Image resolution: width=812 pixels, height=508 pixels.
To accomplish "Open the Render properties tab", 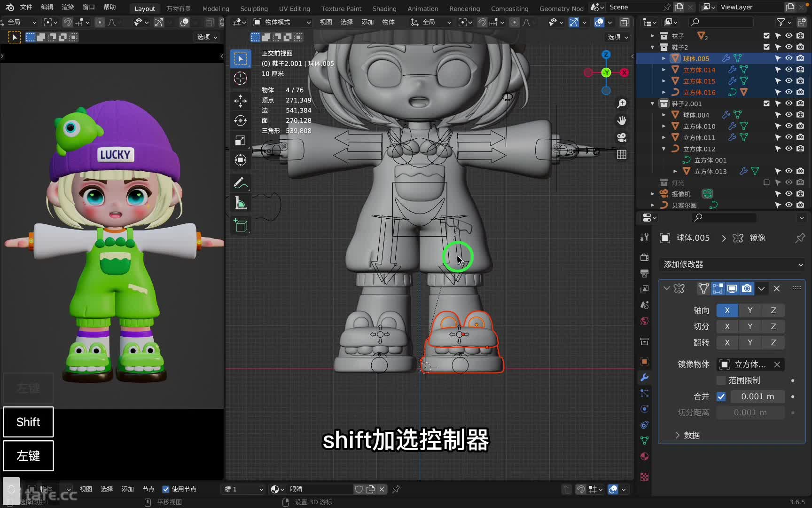I will (644, 257).
